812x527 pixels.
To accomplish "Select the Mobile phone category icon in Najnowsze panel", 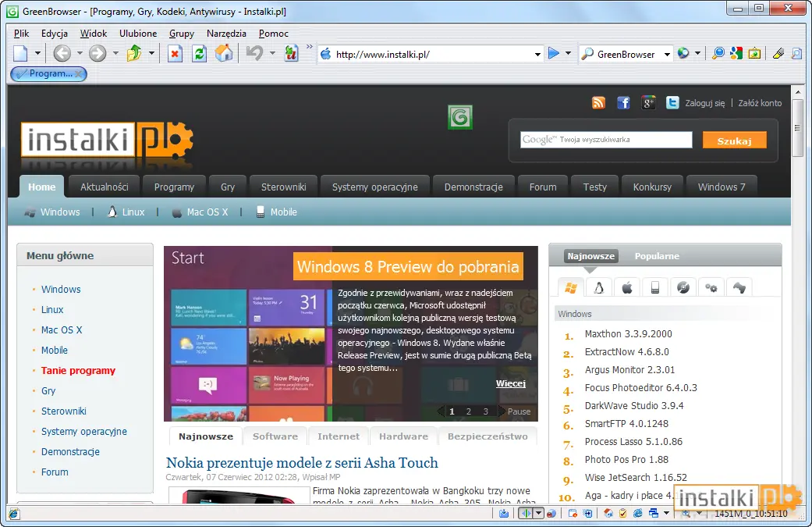I will click(655, 287).
